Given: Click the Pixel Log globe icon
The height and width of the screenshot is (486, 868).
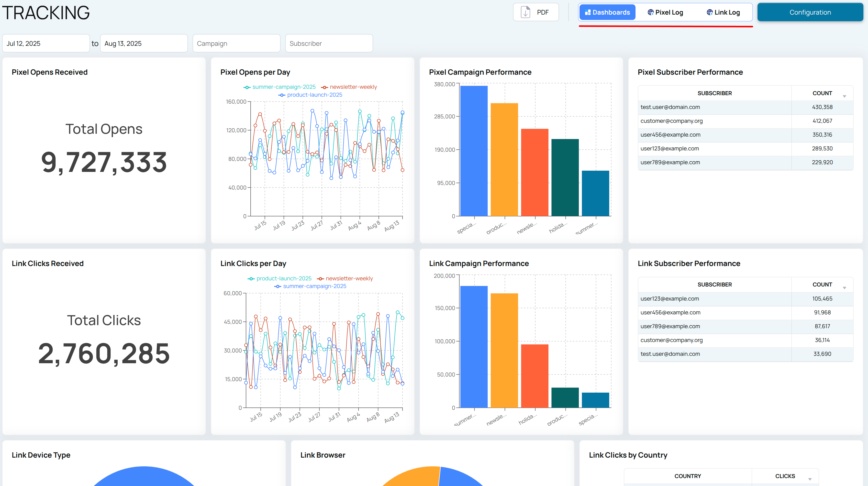Looking at the screenshot, I should click(650, 13).
